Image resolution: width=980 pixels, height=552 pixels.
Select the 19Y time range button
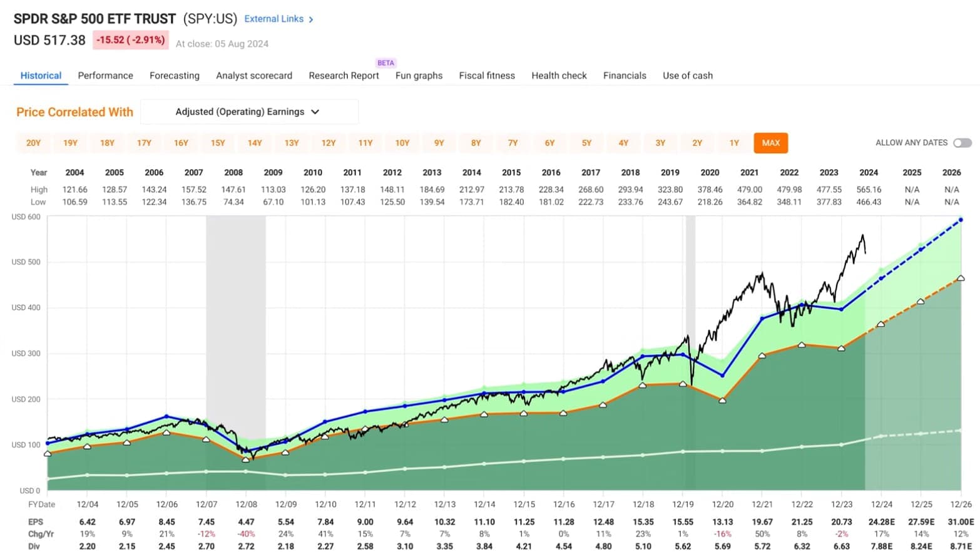[x=70, y=143]
